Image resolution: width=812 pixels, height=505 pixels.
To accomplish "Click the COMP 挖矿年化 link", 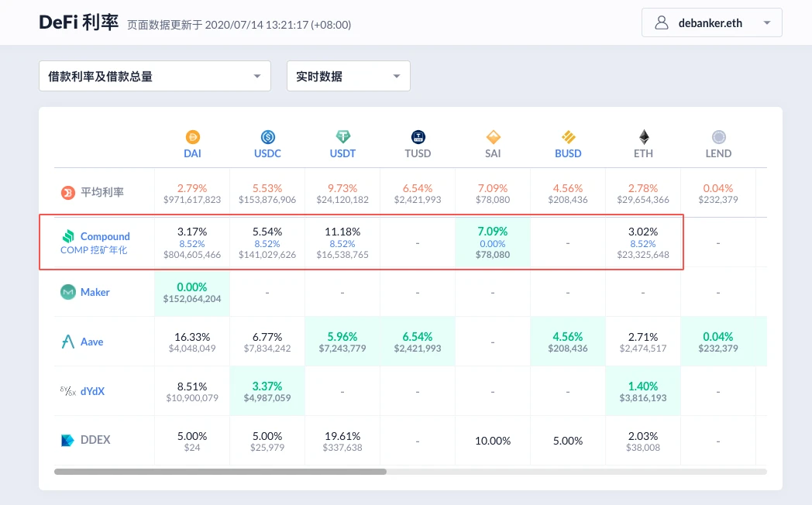I will pos(94,250).
